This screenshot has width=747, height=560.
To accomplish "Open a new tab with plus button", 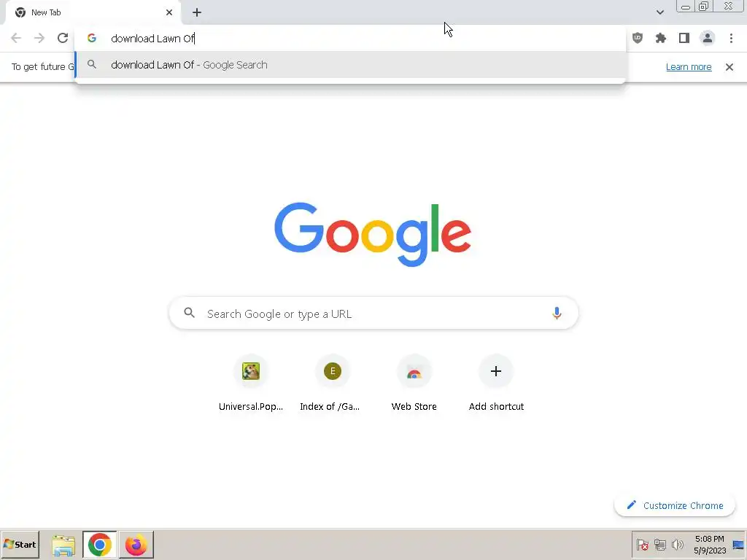I will click(197, 12).
